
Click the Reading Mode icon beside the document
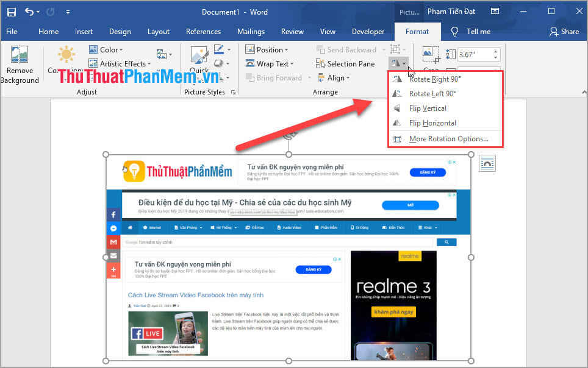(x=487, y=163)
